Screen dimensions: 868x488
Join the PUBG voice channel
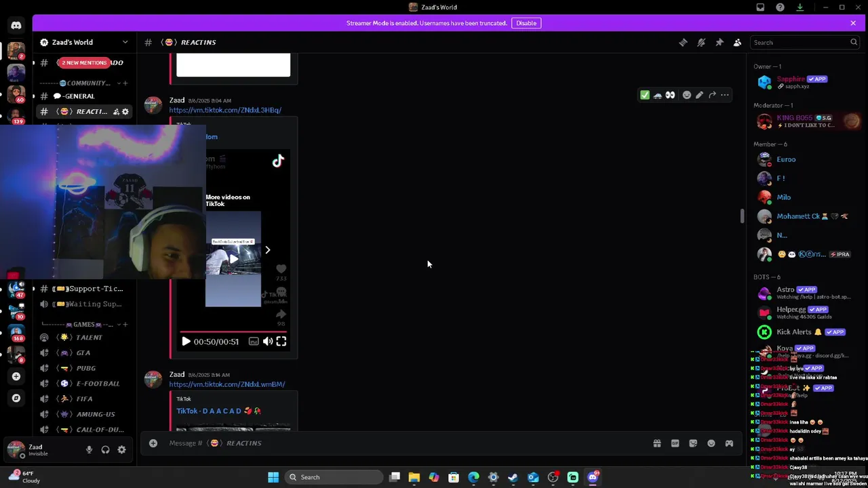tap(84, 368)
